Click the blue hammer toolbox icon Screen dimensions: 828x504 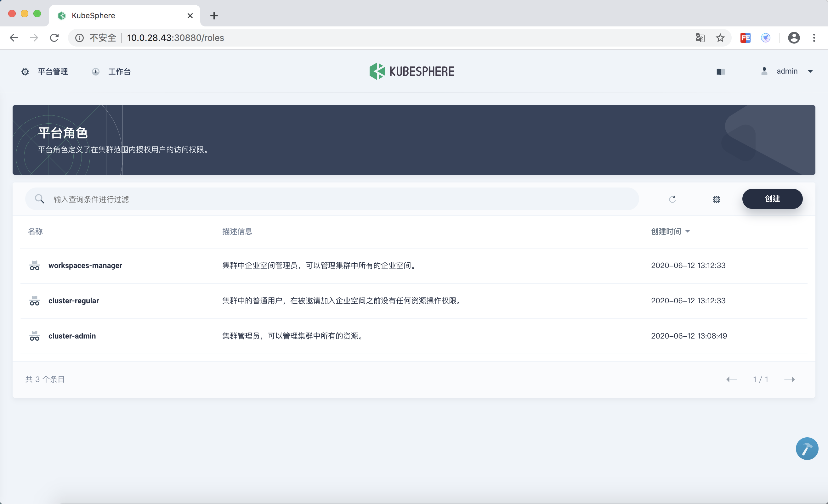pyautogui.click(x=807, y=449)
